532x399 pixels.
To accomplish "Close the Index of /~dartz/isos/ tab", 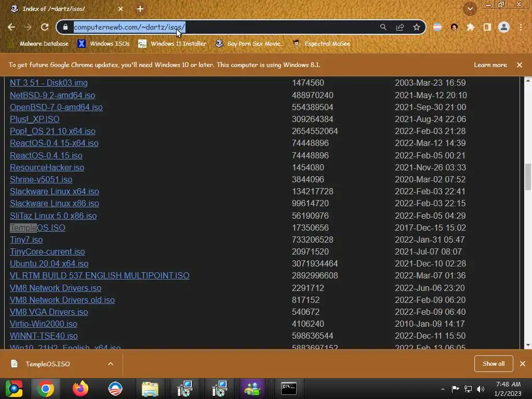I will point(121,9).
